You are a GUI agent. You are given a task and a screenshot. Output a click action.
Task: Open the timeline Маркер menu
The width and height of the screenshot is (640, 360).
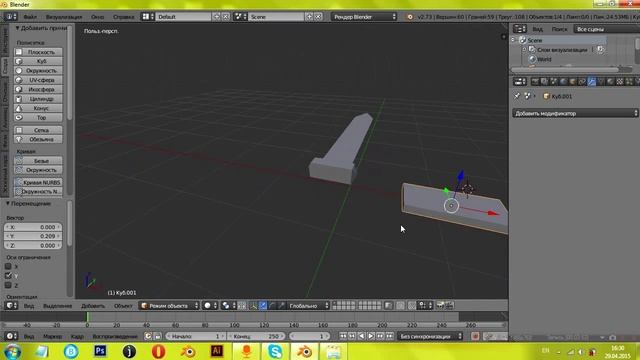point(52,336)
